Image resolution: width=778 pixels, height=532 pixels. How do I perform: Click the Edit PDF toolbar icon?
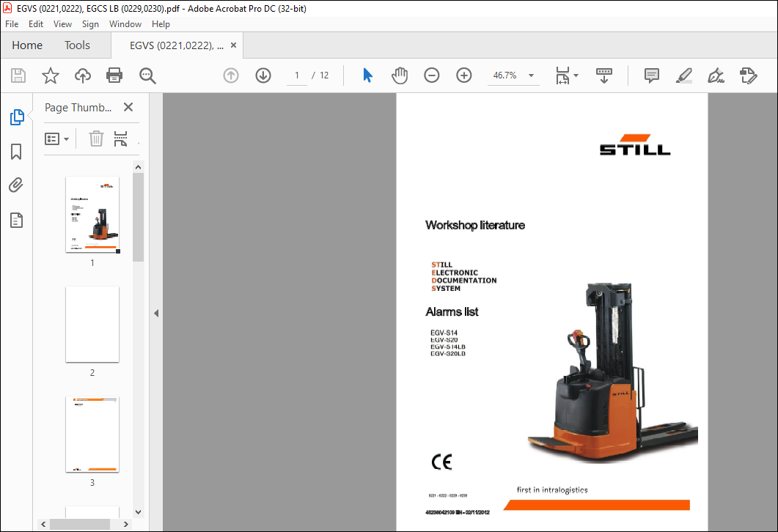click(748, 75)
